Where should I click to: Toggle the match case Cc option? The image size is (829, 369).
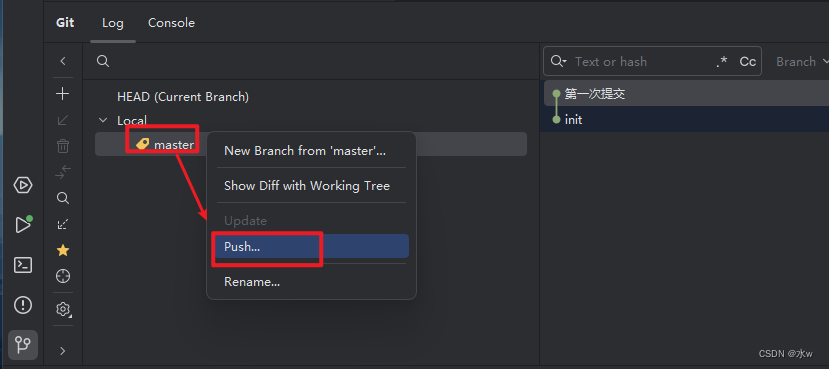[x=748, y=62]
